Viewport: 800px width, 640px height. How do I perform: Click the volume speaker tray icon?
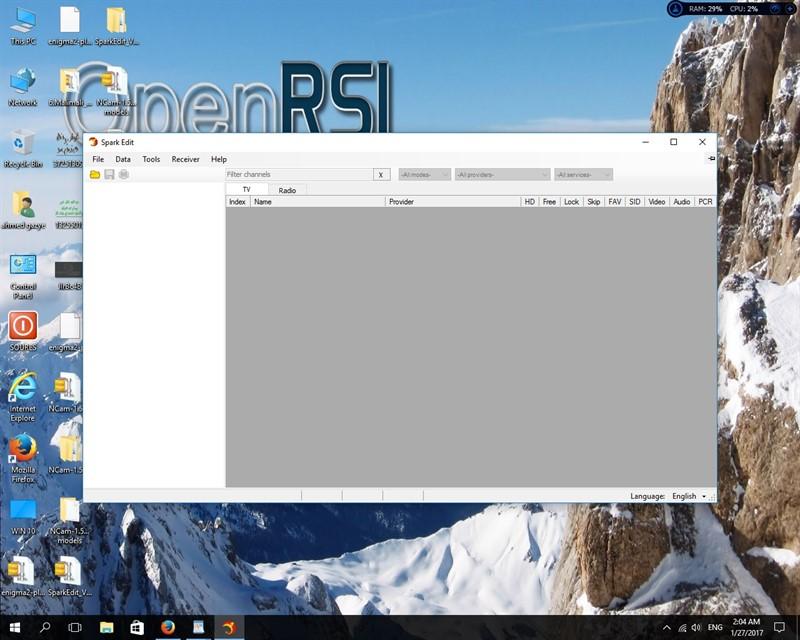[x=696, y=628]
